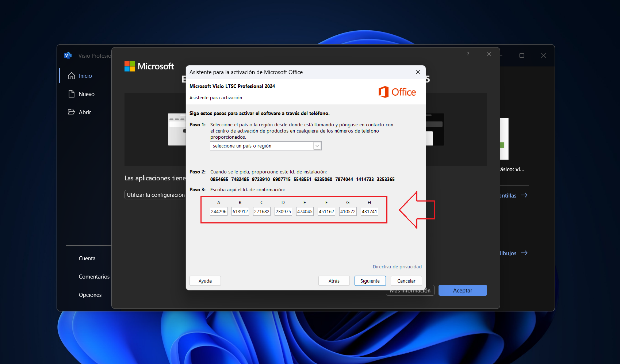
Task: Click the Aceptar button
Action: coord(463,290)
